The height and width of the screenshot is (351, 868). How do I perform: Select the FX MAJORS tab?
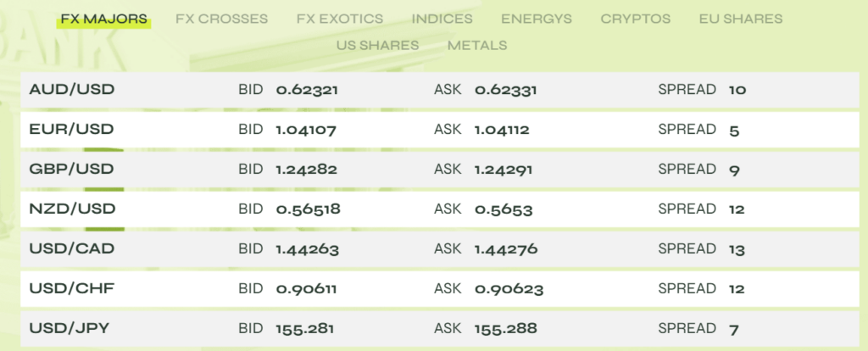[x=103, y=19]
